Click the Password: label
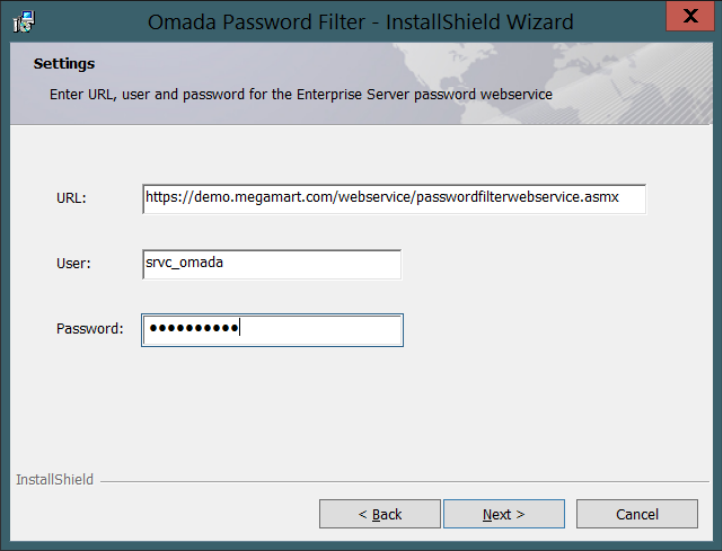Image resolution: width=722 pixels, height=551 pixels. 90,329
